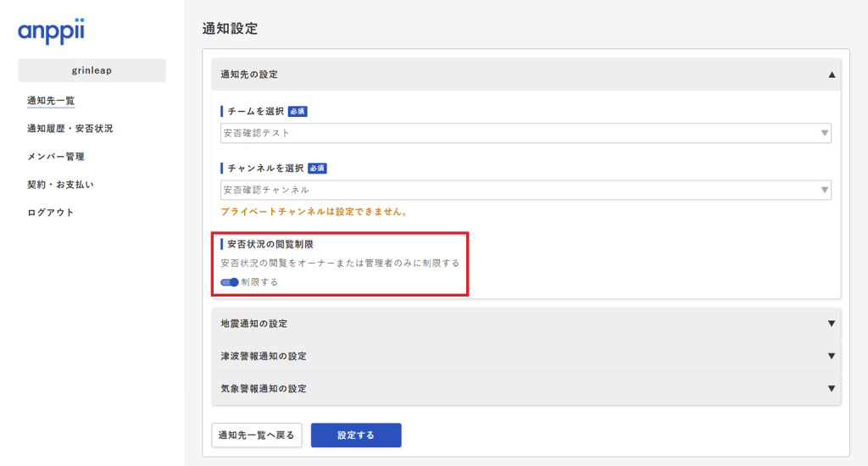The width and height of the screenshot is (868, 466).
Task: Click the grinleap workspace box
Action: click(x=92, y=70)
